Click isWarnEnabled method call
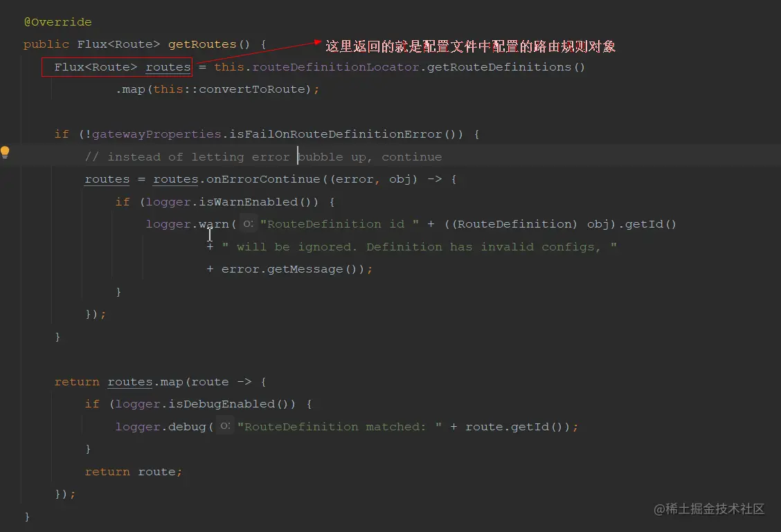The width and height of the screenshot is (781, 532). (248, 201)
